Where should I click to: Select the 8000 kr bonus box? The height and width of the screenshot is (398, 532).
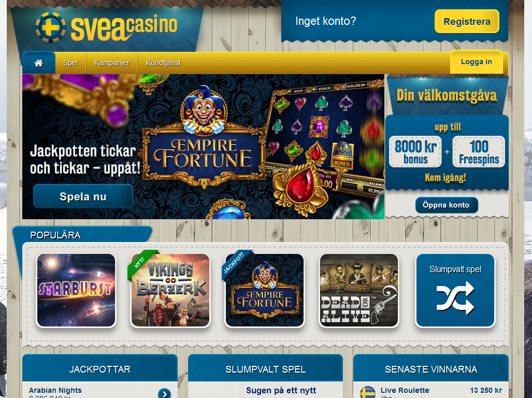click(415, 152)
